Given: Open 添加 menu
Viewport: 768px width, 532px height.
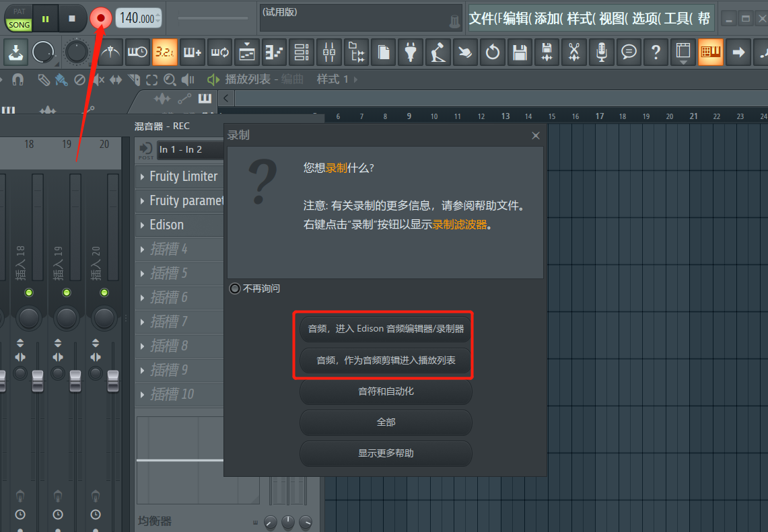Looking at the screenshot, I should coord(549,19).
